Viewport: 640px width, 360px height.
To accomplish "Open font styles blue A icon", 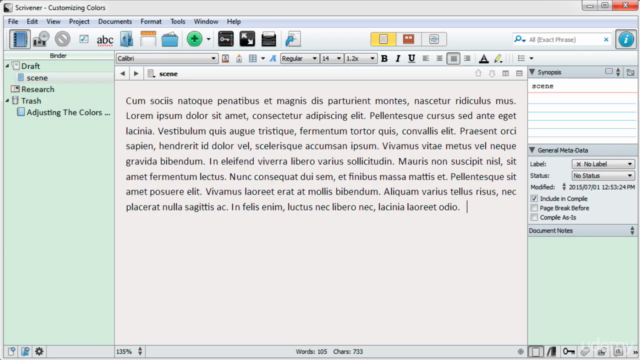I will 273,58.
